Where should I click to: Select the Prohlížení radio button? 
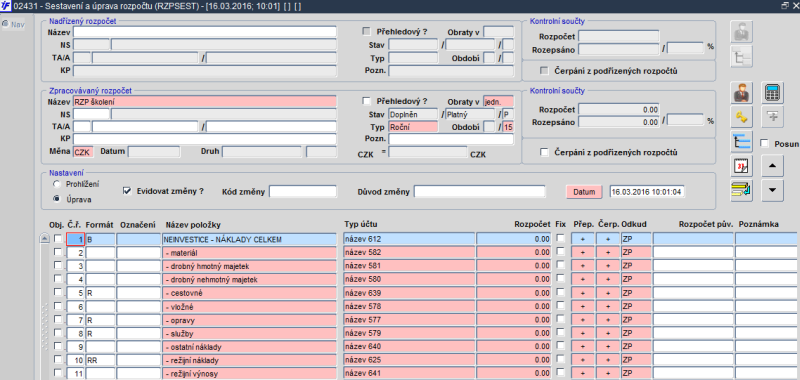tap(56, 184)
